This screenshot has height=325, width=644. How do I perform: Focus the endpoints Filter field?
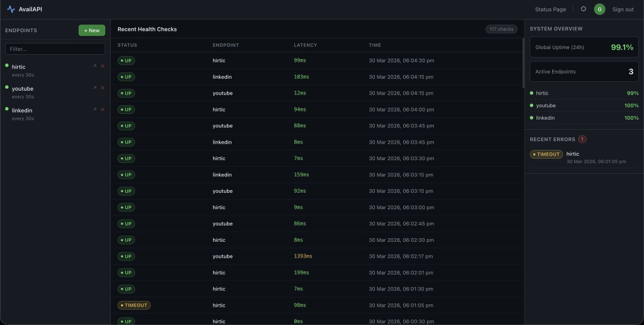click(55, 49)
